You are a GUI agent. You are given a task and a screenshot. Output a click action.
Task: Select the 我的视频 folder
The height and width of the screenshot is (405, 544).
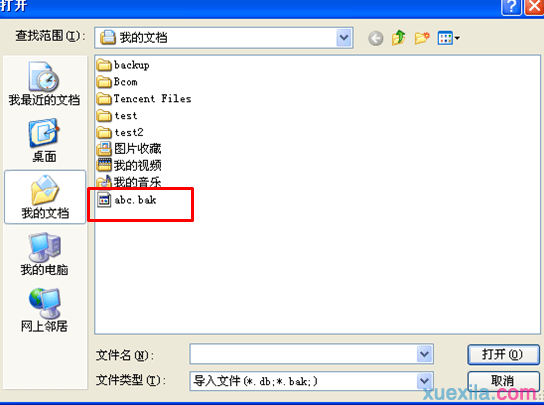(x=129, y=165)
